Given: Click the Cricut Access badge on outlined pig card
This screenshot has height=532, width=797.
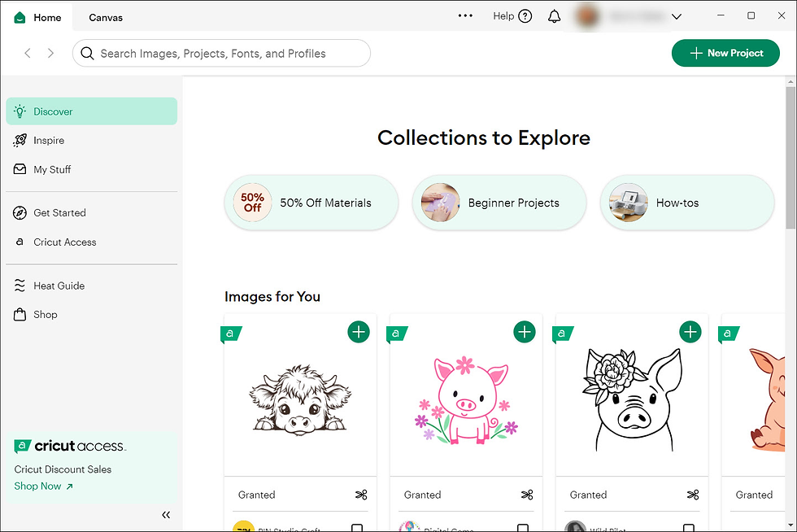Looking at the screenshot, I should (562, 334).
